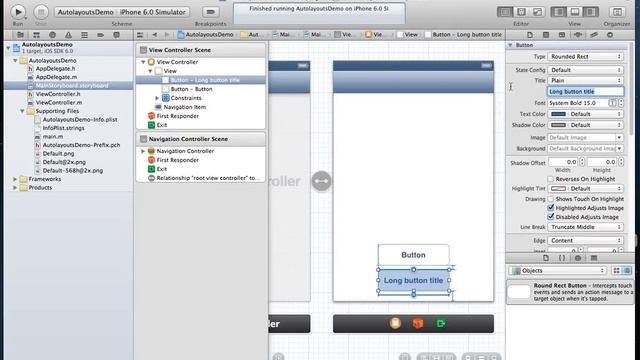Expand the Navigation Controller item

(x=143, y=151)
